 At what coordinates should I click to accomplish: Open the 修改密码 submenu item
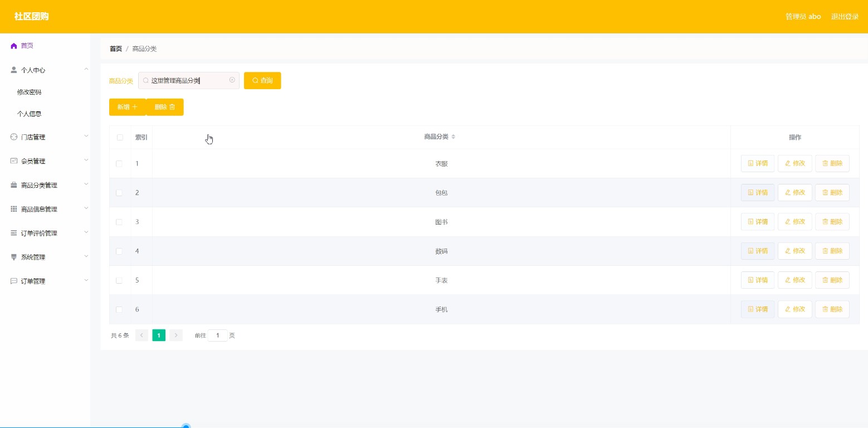pos(45,92)
